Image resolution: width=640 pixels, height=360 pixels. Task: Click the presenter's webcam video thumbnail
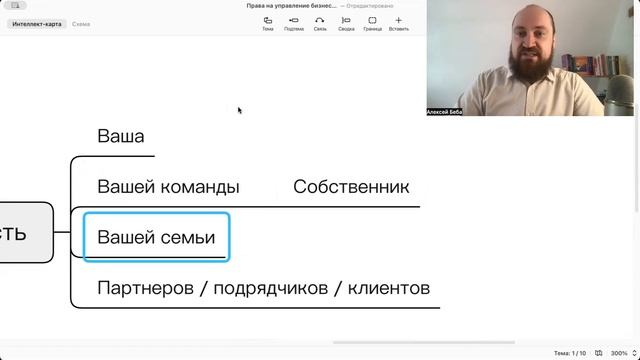pyautogui.click(x=530, y=58)
